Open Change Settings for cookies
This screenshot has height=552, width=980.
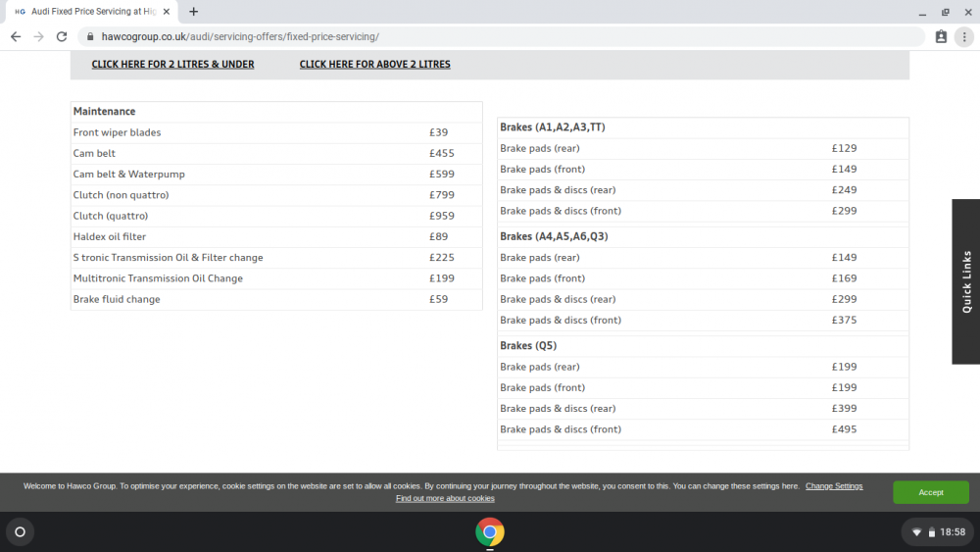click(x=834, y=486)
